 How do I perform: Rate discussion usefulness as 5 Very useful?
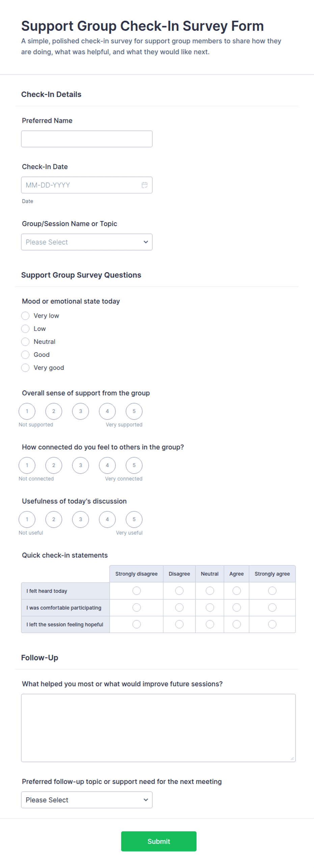click(134, 520)
